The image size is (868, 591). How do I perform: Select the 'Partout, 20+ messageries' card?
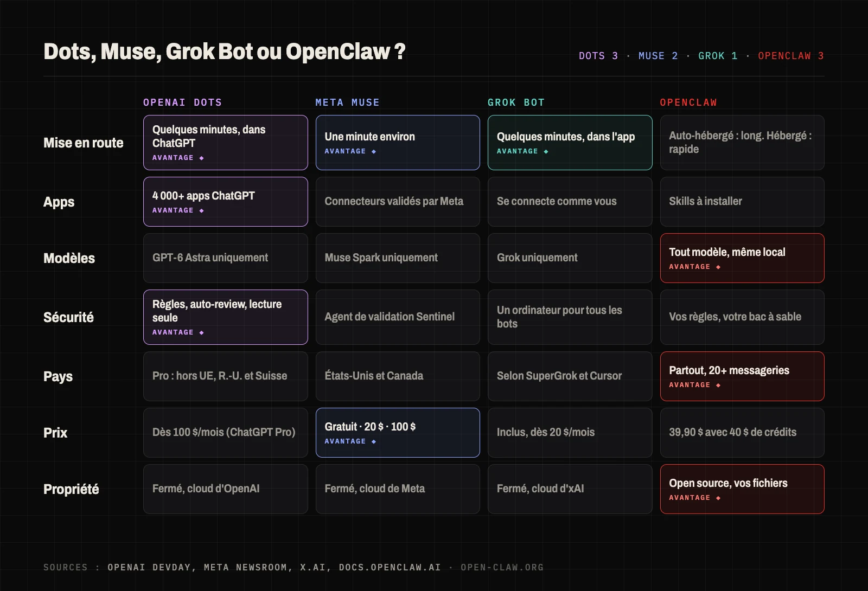point(742,376)
